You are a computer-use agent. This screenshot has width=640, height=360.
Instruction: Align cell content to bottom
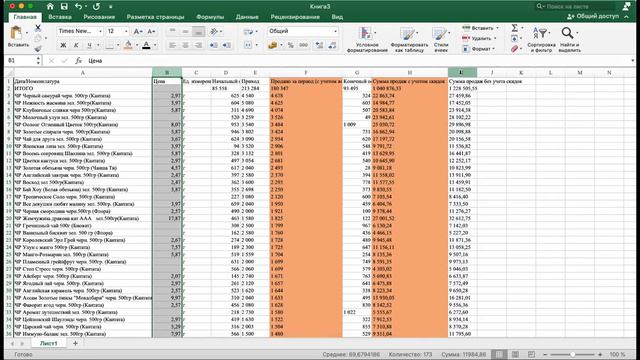(198, 31)
